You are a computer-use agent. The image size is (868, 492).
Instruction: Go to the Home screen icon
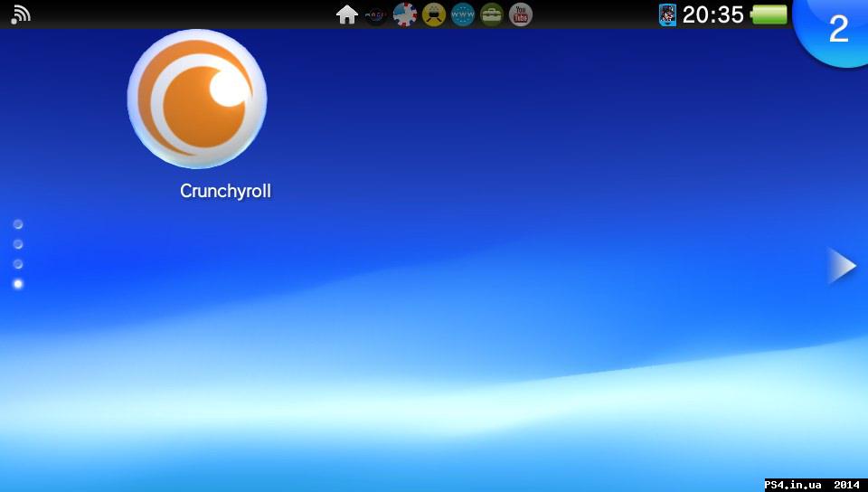(x=347, y=14)
